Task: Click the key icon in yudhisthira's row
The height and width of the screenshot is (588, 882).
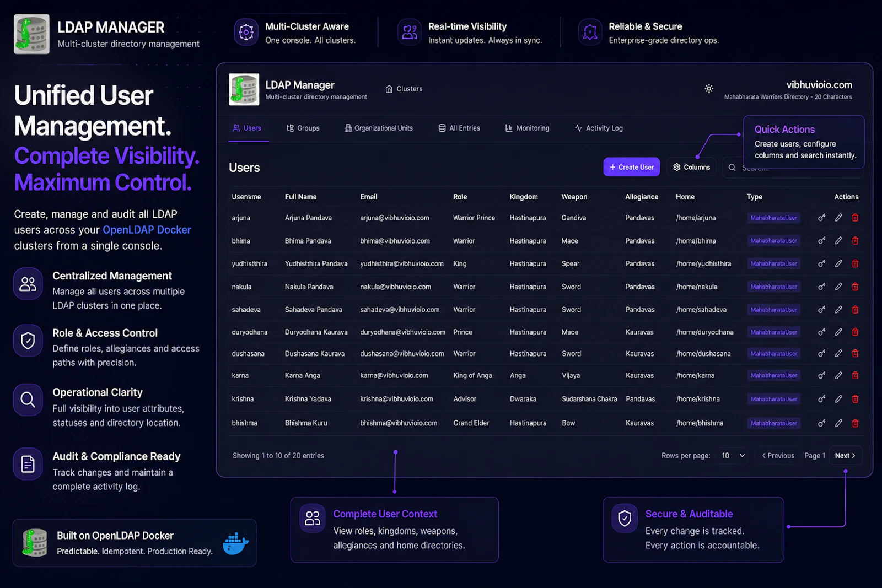Action: 821,263
